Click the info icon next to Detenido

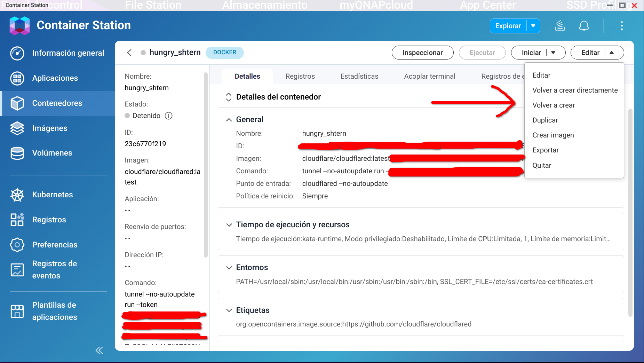point(169,116)
